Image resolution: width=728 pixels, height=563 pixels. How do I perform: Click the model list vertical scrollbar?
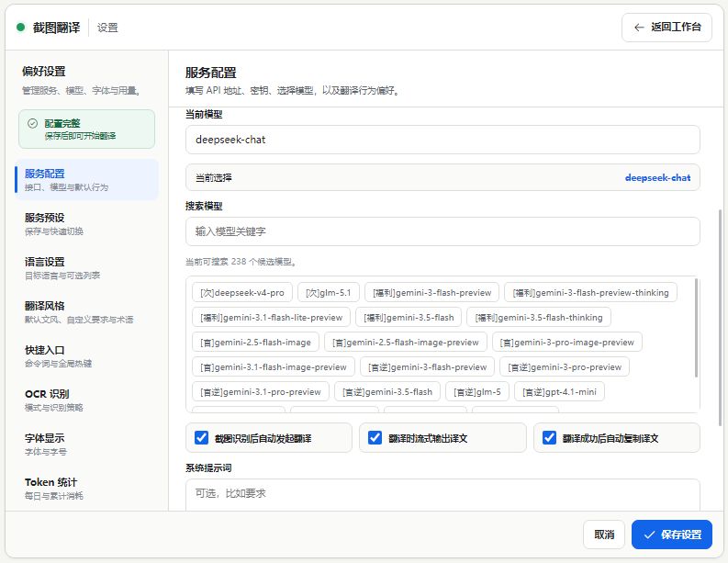pyautogui.click(x=696, y=328)
